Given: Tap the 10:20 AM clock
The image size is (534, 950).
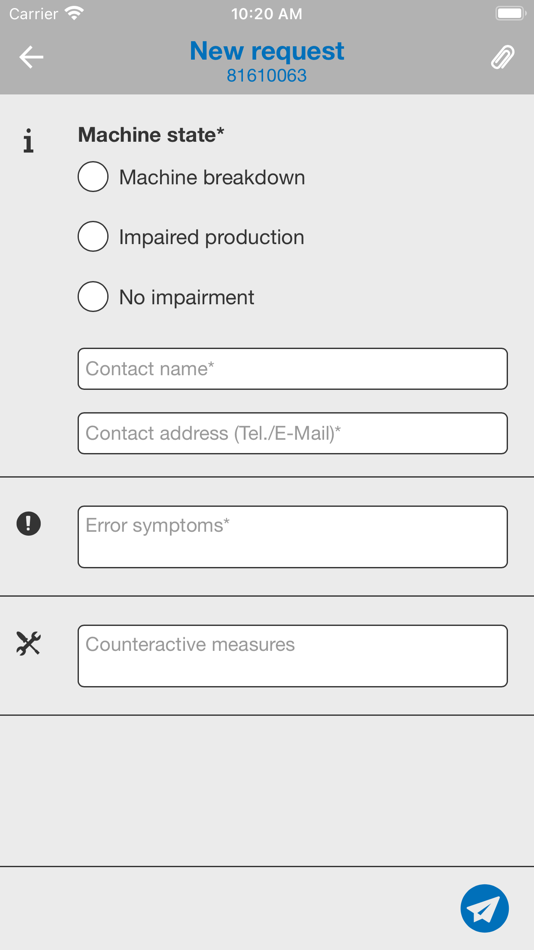Looking at the screenshot, I should [x=267, y=14].
